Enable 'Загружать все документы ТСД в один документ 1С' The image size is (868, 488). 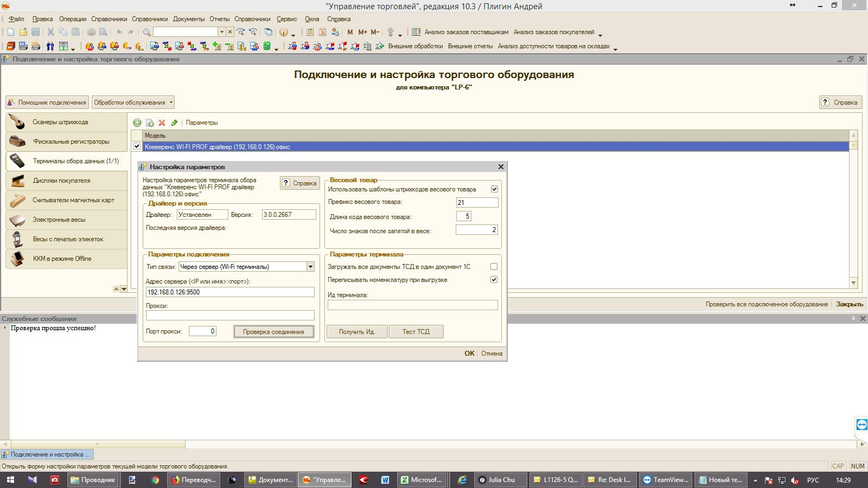coord(494,267)
